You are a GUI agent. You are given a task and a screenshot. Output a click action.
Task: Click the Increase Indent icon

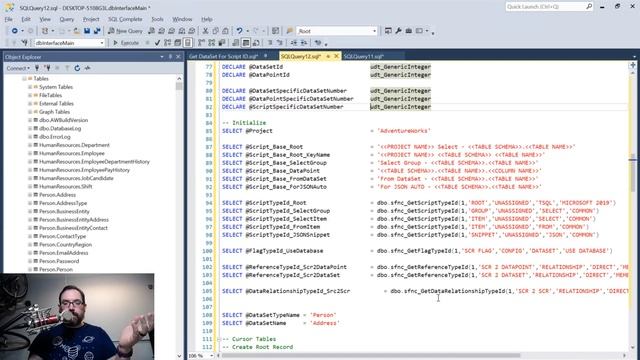coord(304,43)
